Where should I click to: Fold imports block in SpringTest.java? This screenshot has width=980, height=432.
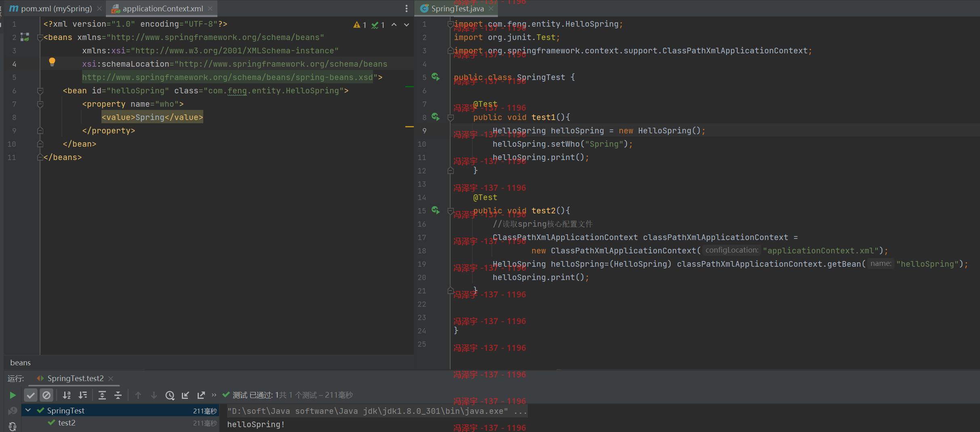tap(450, 24)
